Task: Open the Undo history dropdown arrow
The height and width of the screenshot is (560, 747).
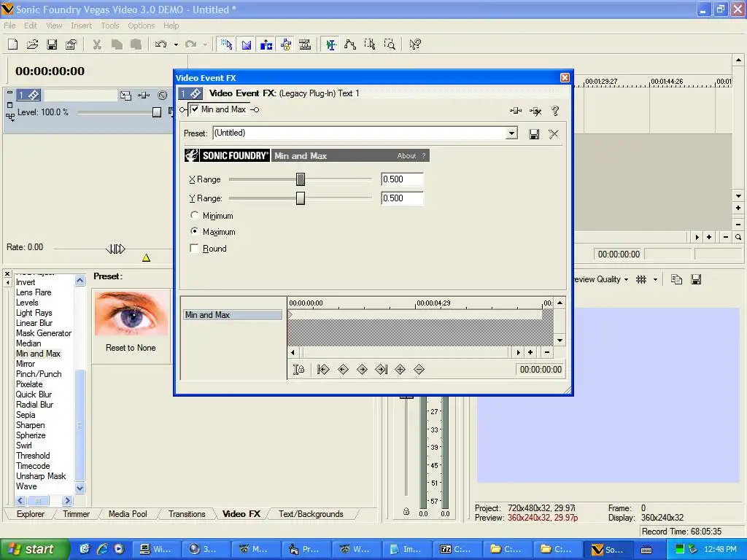Action: [176, 44]
